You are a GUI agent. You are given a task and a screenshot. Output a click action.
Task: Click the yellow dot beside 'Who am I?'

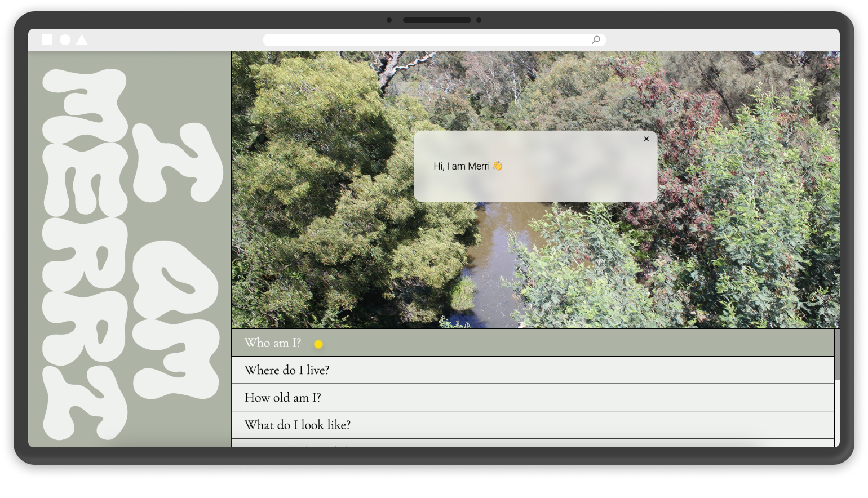click(x=318, y=344)
